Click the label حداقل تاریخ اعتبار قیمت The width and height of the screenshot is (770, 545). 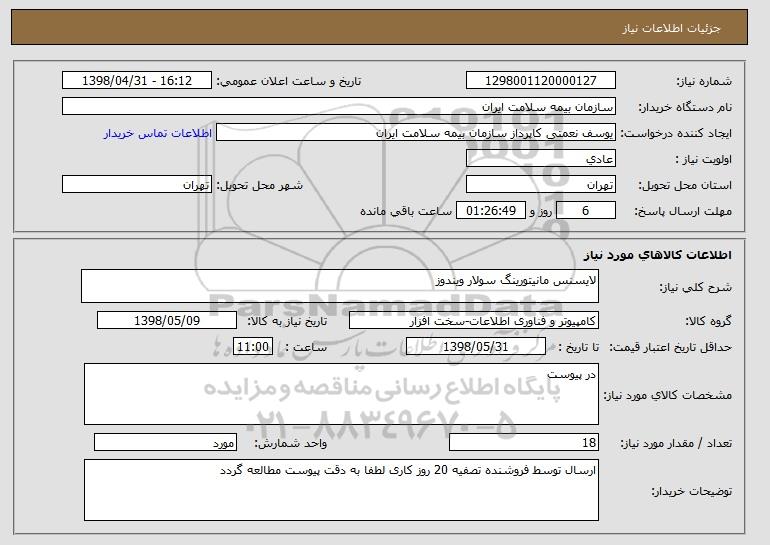pyautogui.click(x=670, y=347)
